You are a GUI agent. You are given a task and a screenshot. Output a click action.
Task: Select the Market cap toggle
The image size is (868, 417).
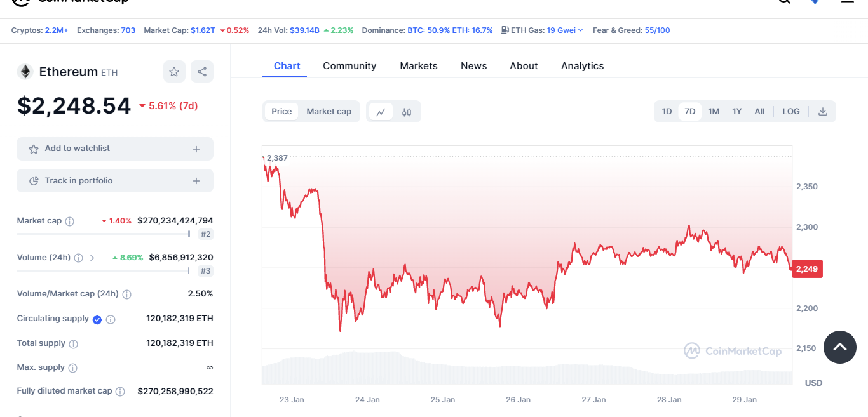[329, 112]
